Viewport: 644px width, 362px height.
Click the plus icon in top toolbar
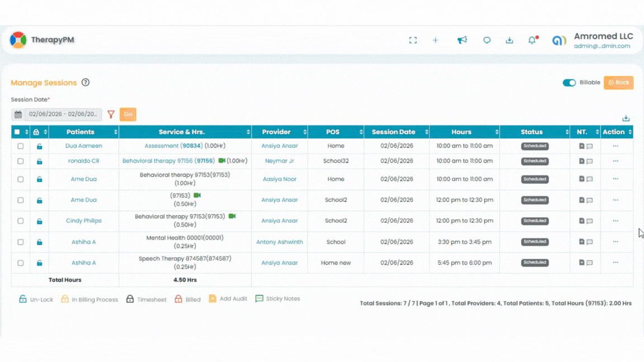pyautogui.click(x=435, y=40)
